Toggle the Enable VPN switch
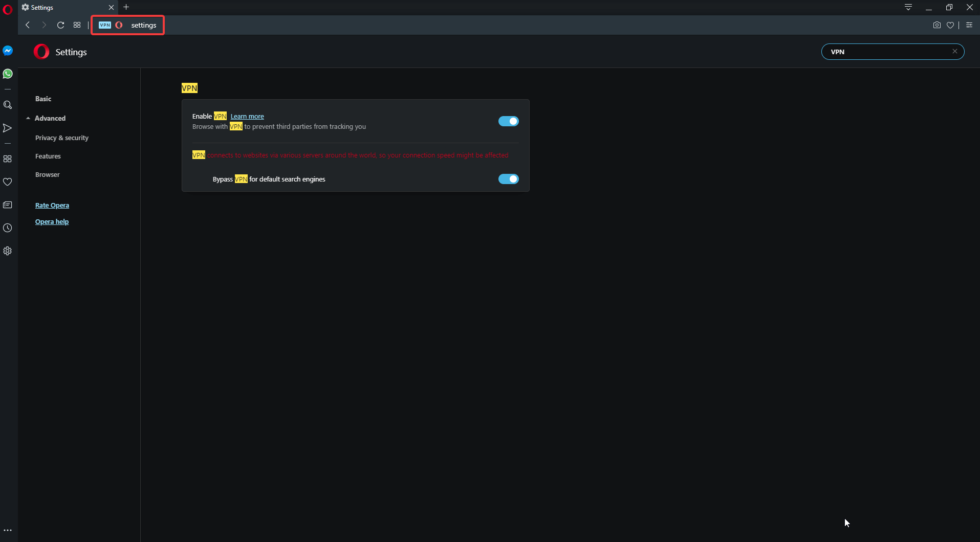 508,121
